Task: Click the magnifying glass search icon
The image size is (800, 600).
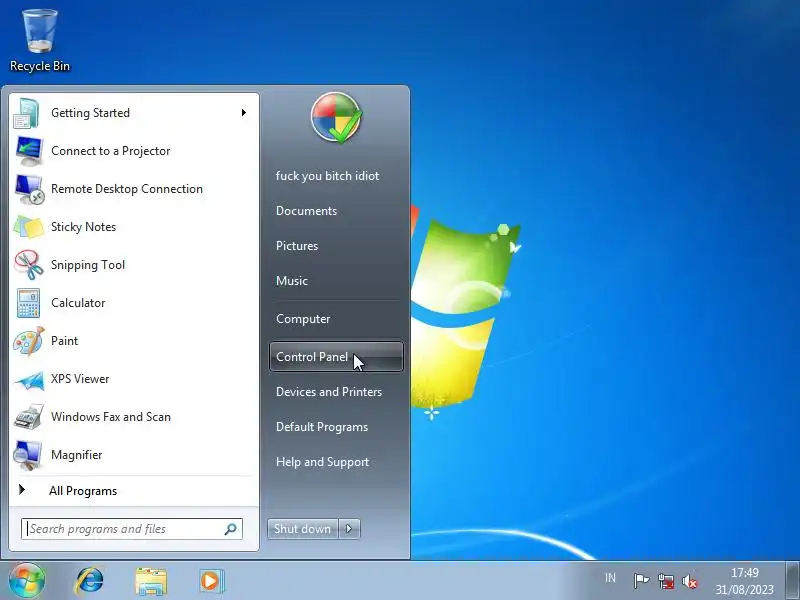Action: click(231, 529)
